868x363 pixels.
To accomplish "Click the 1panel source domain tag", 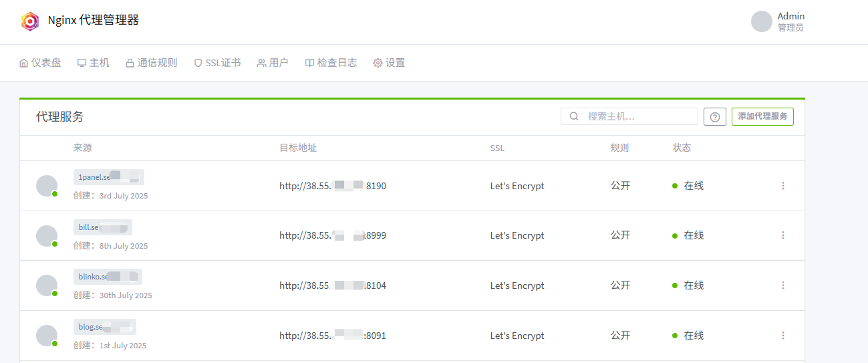I will 108,177.
